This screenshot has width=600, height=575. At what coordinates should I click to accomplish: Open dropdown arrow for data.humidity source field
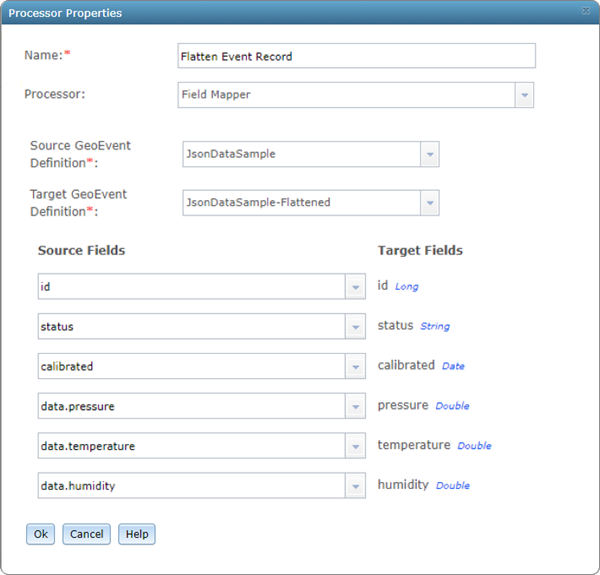[355, 486]
